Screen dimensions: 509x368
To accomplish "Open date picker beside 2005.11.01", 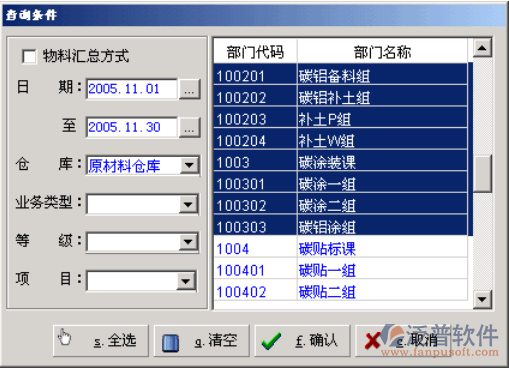I will 189,89.
